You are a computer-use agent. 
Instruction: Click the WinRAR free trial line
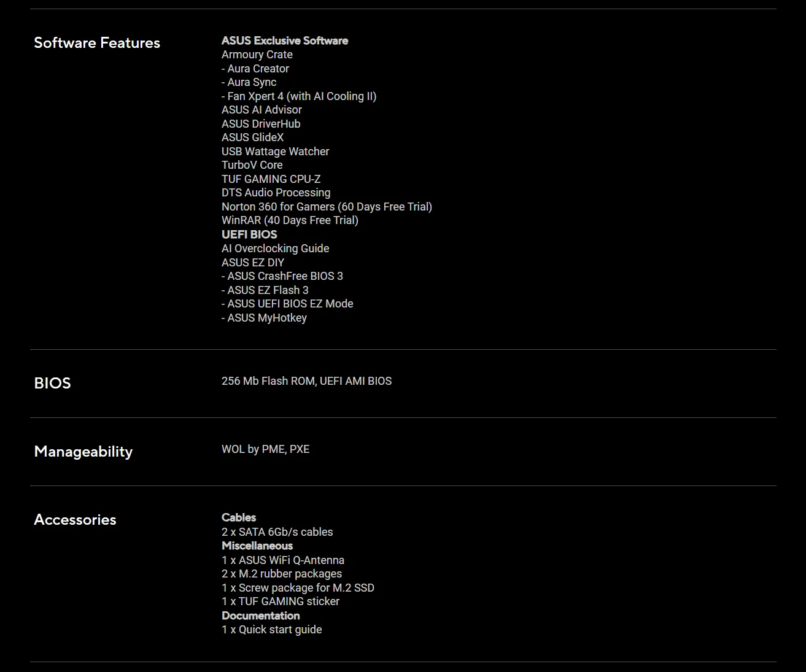click(x=290, y=220)
